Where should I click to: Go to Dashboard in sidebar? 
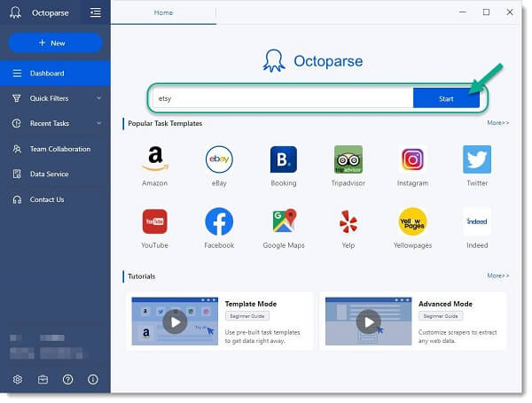(55, 74)
